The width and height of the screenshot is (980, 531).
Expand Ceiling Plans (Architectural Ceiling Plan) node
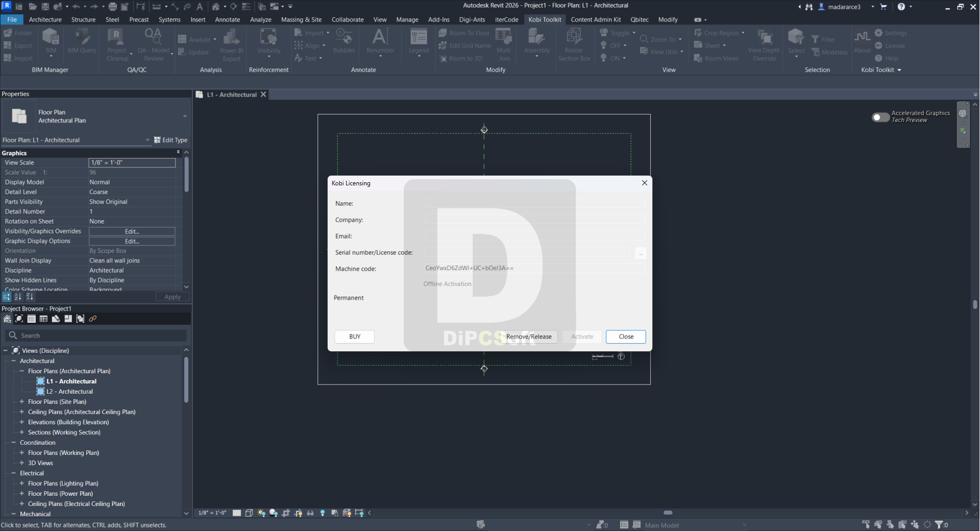21,412
